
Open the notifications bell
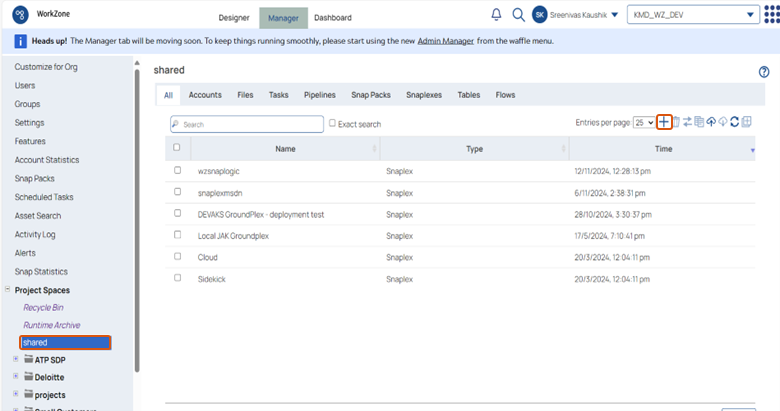pyautogui.click(x=496, y=15)
